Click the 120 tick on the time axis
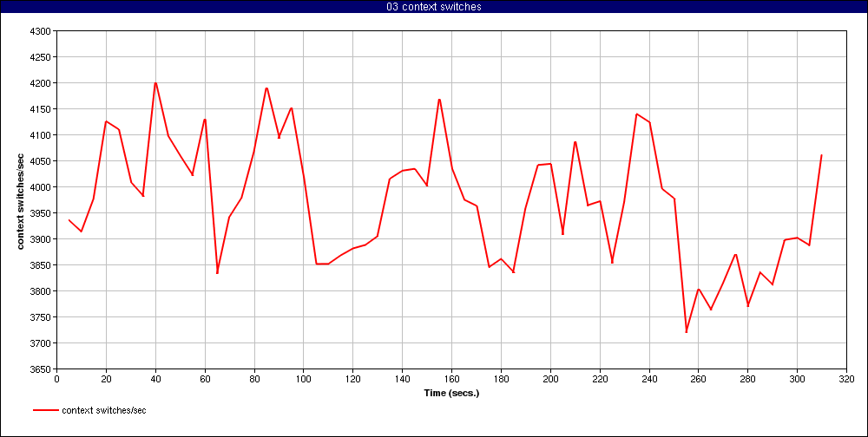The width and height of the screenshot is (868, 437). [352, 379]
